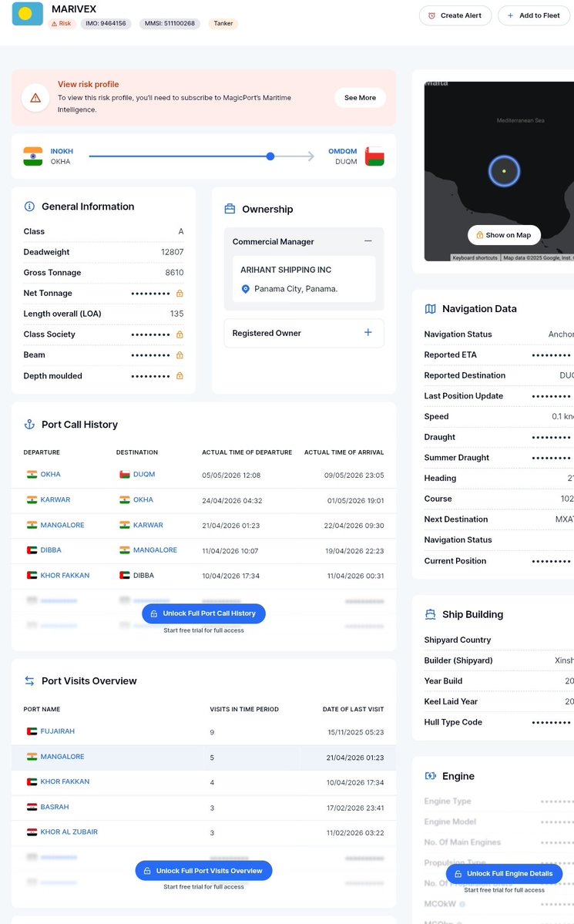Click the UAE flag beside KHOR FAKKAN departure
This screenshot has width=574, height=924.
tap(32, 575)
